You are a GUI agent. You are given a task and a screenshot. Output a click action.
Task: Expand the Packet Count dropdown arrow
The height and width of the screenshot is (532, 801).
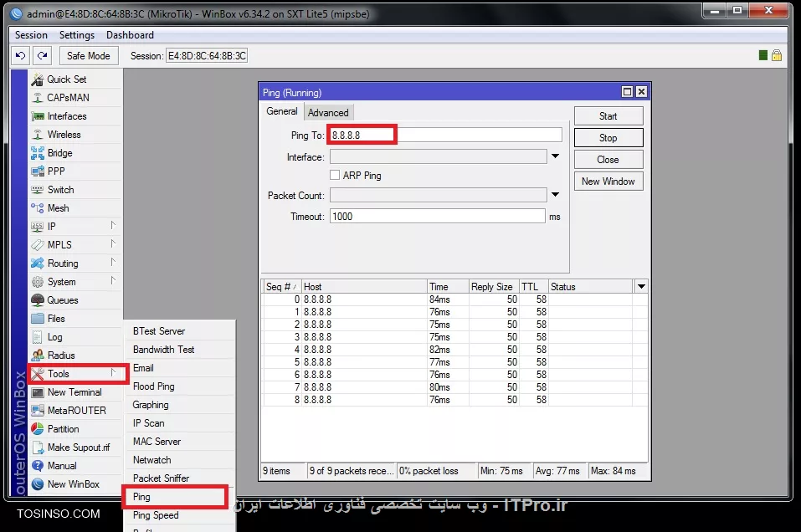555,195
